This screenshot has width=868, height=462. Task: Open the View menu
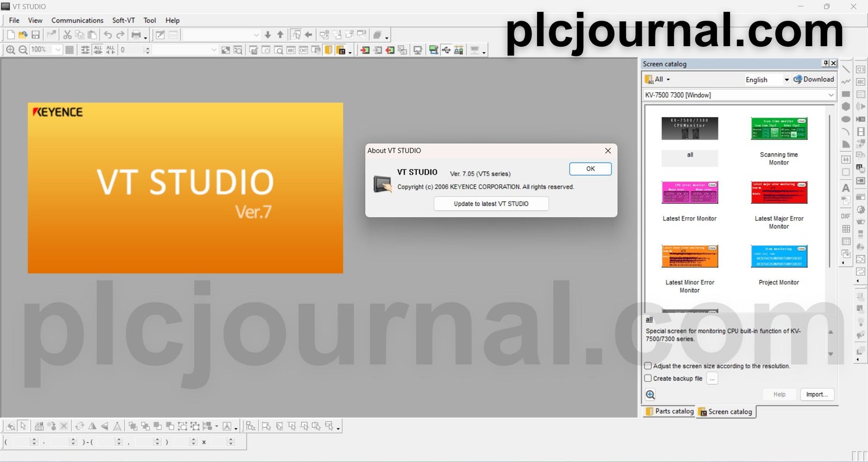tap(35, 20)
